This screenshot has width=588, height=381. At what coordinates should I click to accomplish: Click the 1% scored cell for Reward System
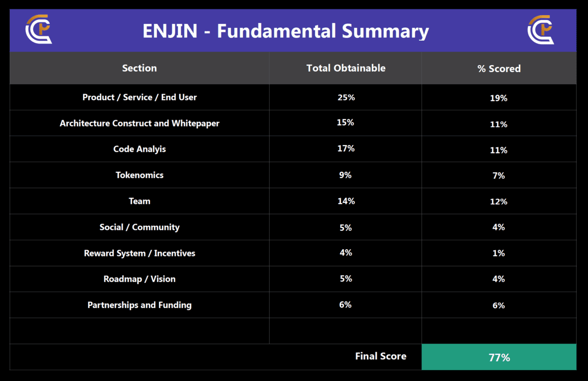[x=499, y=253]
